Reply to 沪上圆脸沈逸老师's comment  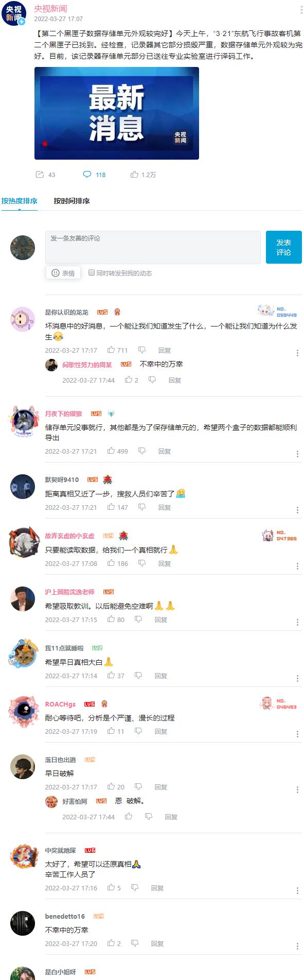click(x=161, y=620)
